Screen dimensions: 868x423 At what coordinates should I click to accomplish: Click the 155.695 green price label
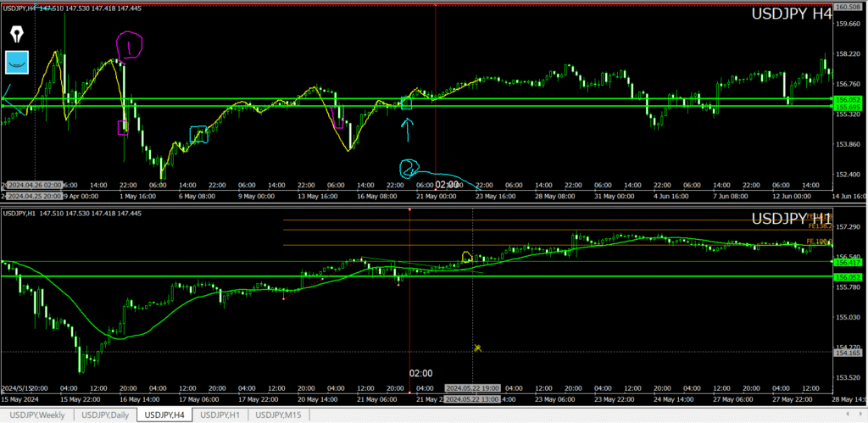tap(849, 108)
